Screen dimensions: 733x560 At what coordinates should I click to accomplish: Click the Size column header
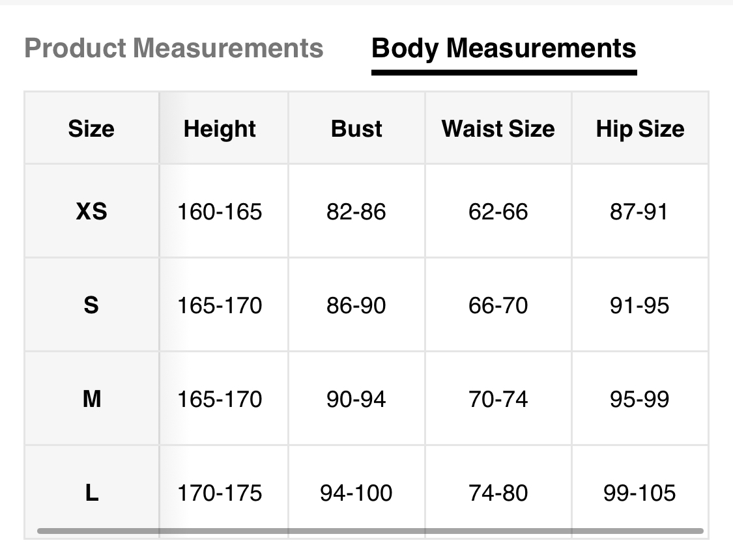coord(91,128)
